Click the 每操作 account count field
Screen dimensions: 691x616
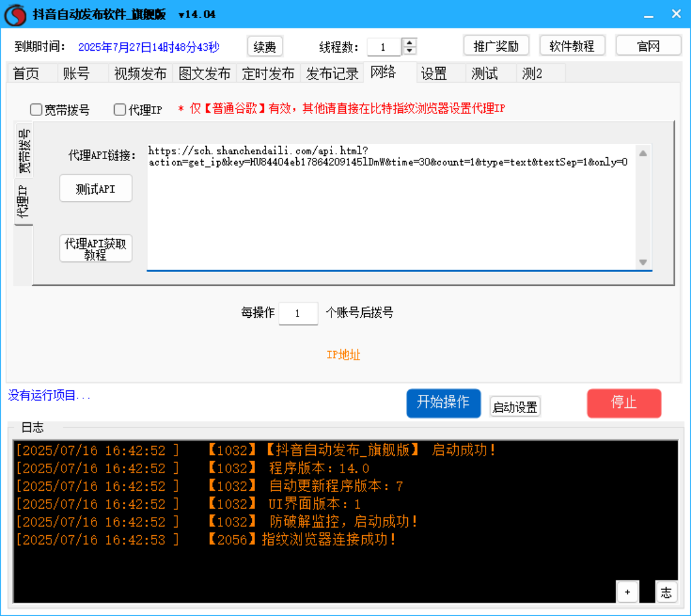pyautogui.click(x=298, y=313)
